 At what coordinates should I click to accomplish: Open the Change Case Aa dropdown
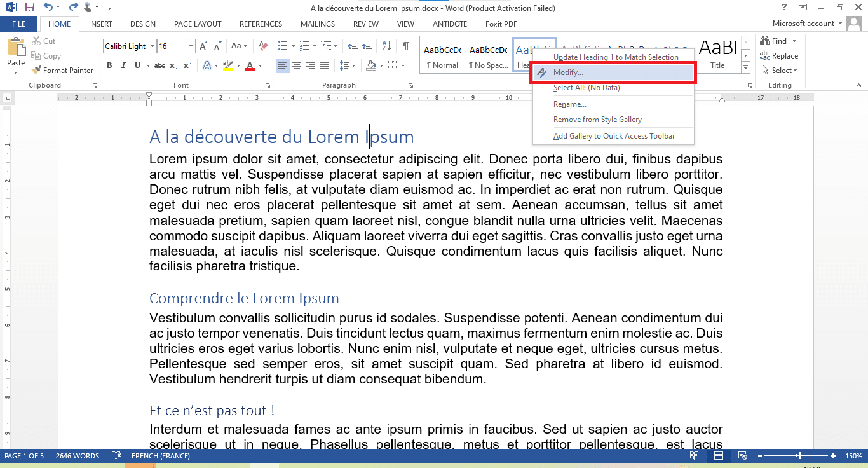click(240, 46)
